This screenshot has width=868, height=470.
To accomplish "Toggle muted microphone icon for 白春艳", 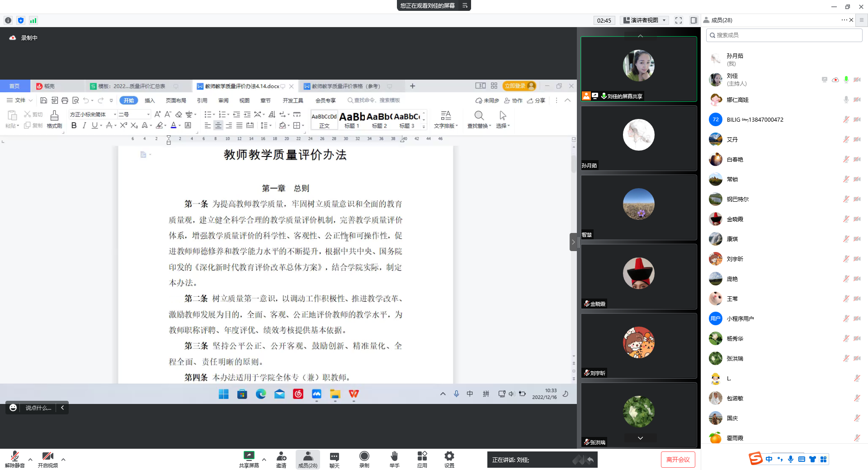I will 846,159.
